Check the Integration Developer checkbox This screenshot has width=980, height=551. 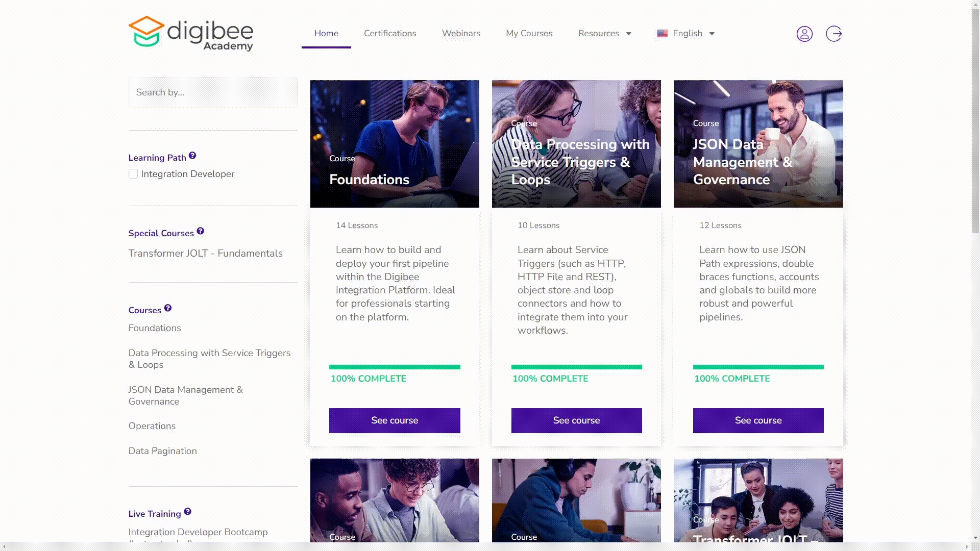click(x=133, y=174)
